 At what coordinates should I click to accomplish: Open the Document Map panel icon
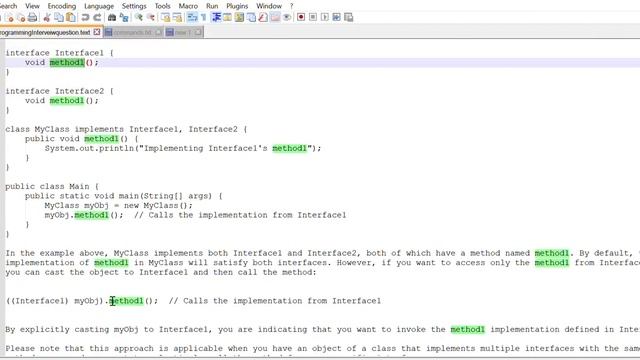(239, 17)
